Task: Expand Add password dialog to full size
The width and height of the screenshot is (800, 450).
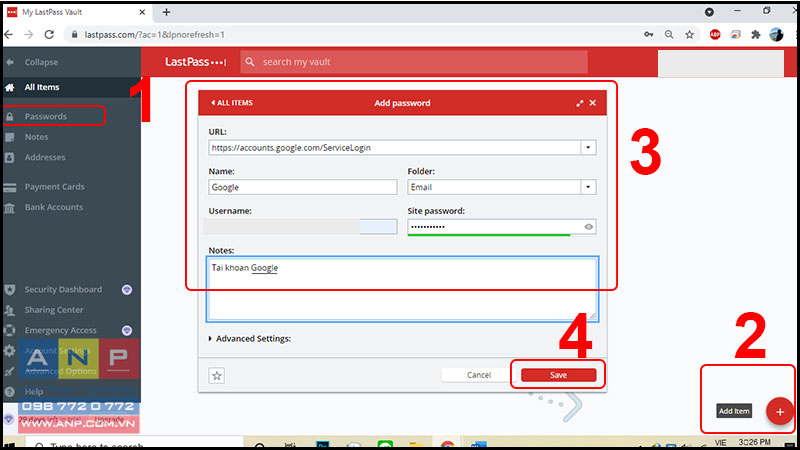Action: (580, 103)
